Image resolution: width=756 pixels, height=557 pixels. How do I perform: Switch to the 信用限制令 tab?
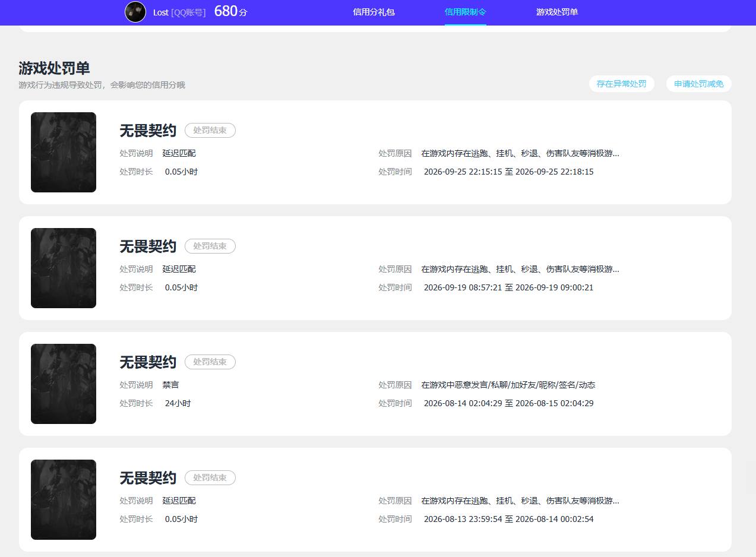click(466, 12)
